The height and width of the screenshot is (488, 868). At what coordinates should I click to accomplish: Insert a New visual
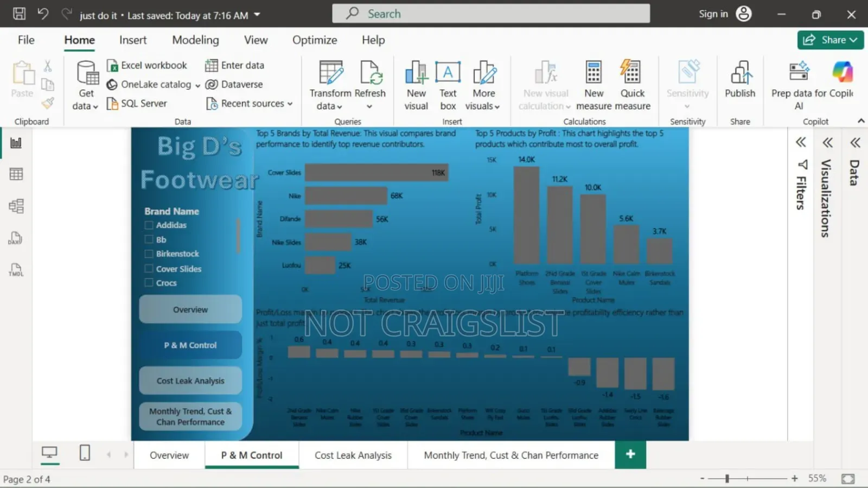click(x=416, y=85)
